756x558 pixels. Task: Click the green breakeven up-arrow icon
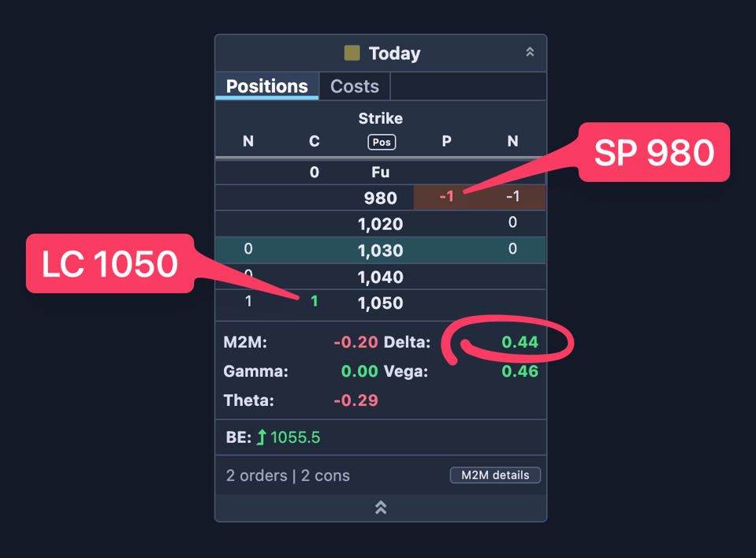(x=261, y=437)
